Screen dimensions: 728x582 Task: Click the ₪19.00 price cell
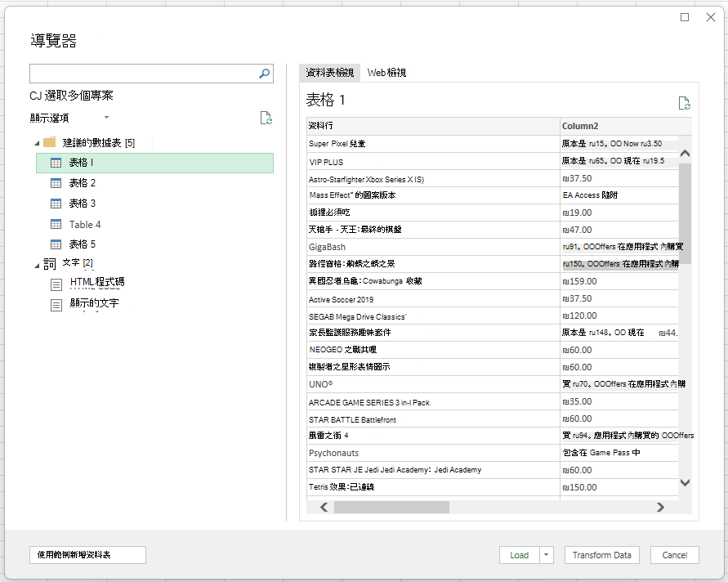point(619,213)
